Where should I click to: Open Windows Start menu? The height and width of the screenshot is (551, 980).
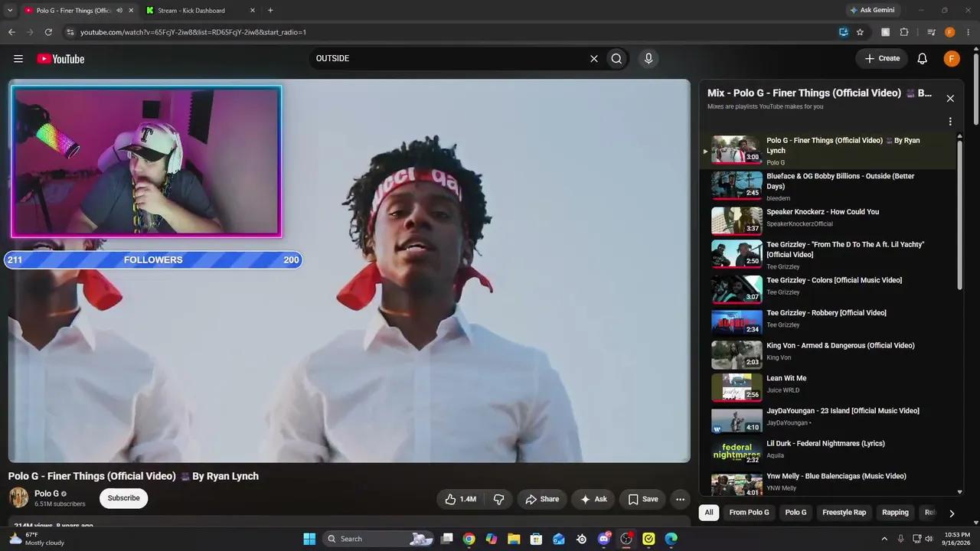tap(309, 539)
